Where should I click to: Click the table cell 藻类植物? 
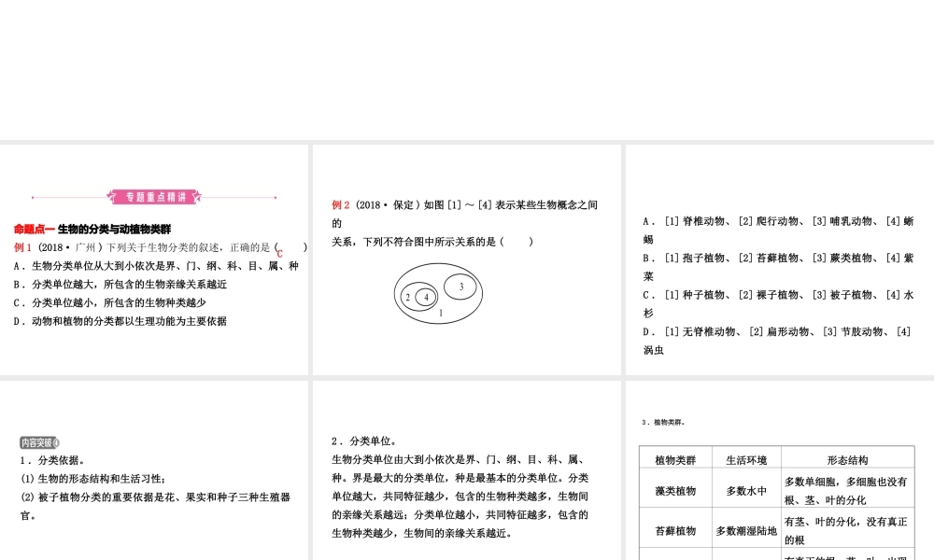coord(675,491)
